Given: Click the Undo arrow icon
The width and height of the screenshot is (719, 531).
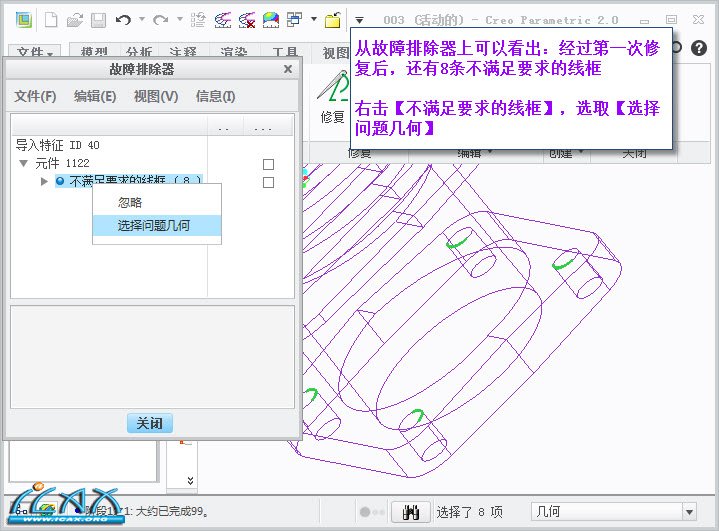Looking at the screenshot, I should (x=123, y=19).
